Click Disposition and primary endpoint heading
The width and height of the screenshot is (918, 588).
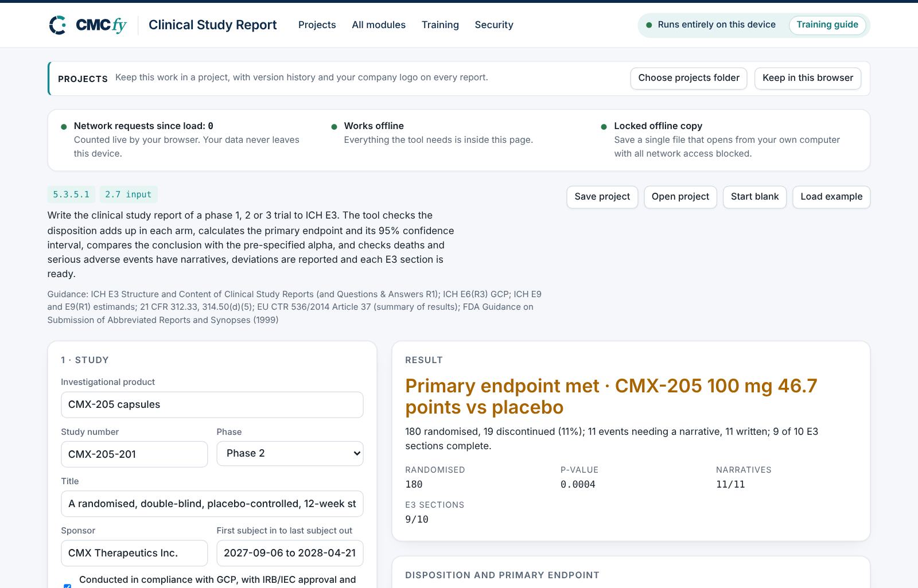[502, 575]
